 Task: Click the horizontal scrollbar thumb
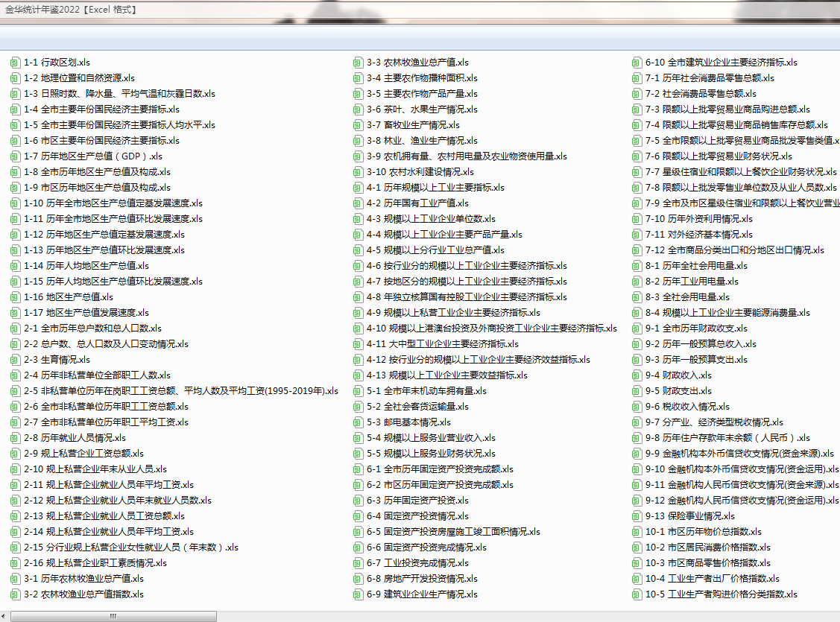click(113, 616)
